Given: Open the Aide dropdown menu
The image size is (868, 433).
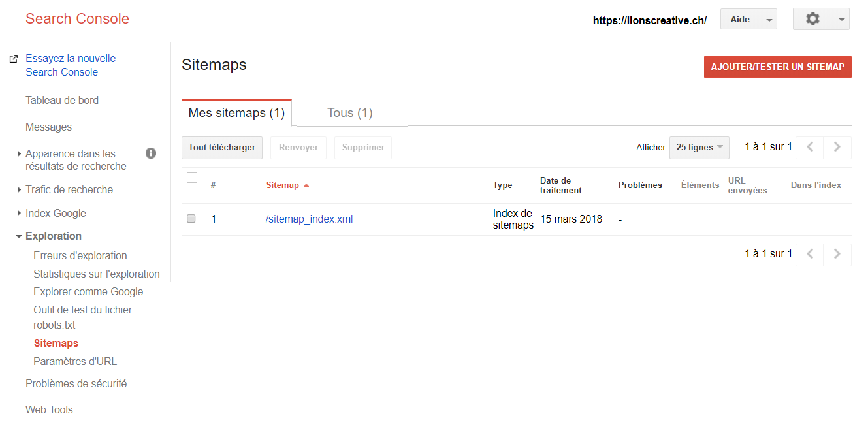Looking at the screenshot, I should 748,20.
